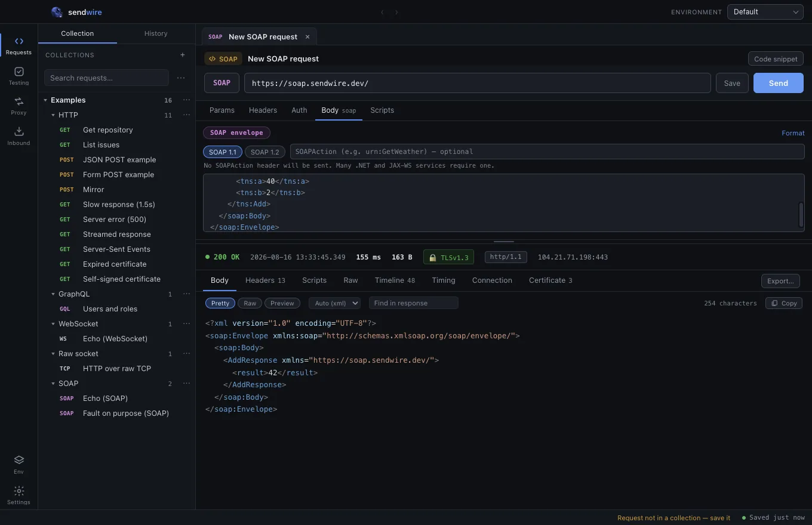Select SOAP 1.2 version
812x525 pixels.
264,152
